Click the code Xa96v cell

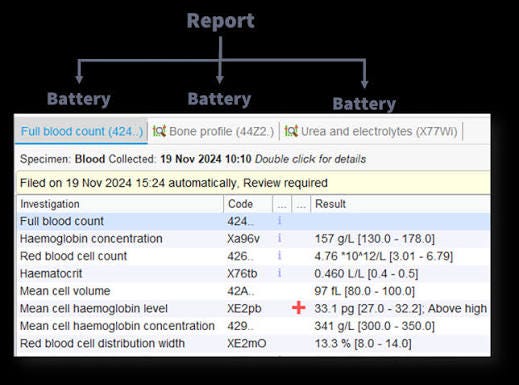[244, 239]
